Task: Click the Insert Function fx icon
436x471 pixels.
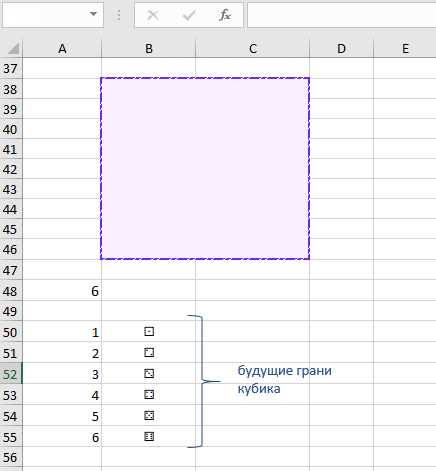Action: [225, 15]
